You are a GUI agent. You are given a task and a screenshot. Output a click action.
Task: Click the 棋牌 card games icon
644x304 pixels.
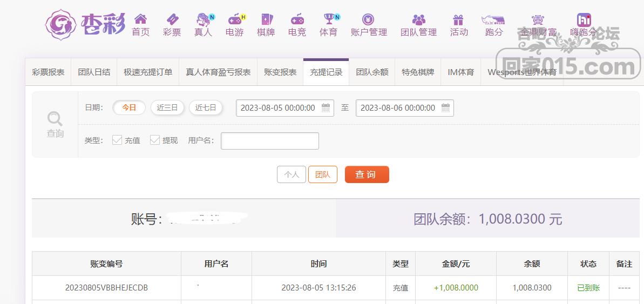point(266,20)
